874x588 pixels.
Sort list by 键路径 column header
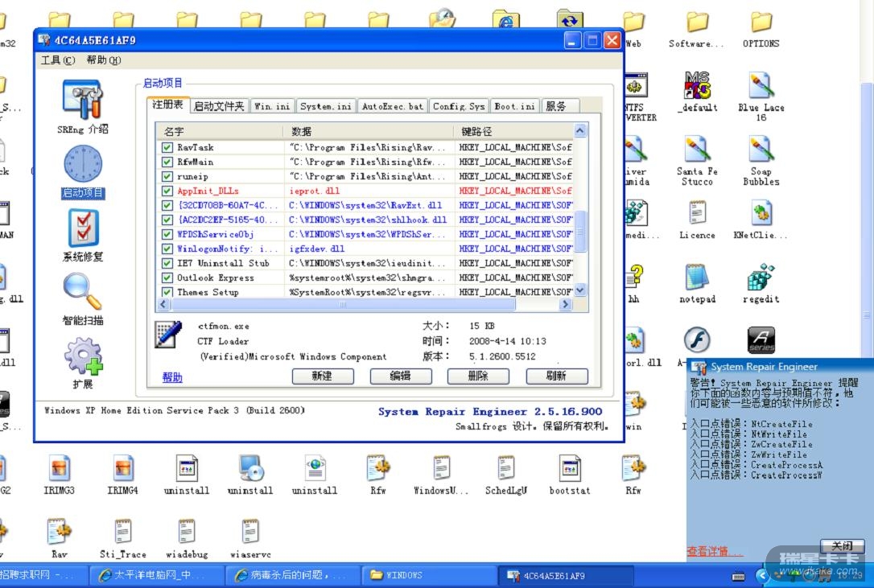pos(514,131)
